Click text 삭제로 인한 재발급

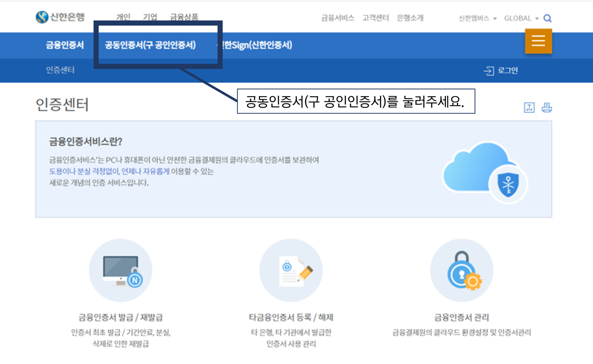click(x=120, y=344)
